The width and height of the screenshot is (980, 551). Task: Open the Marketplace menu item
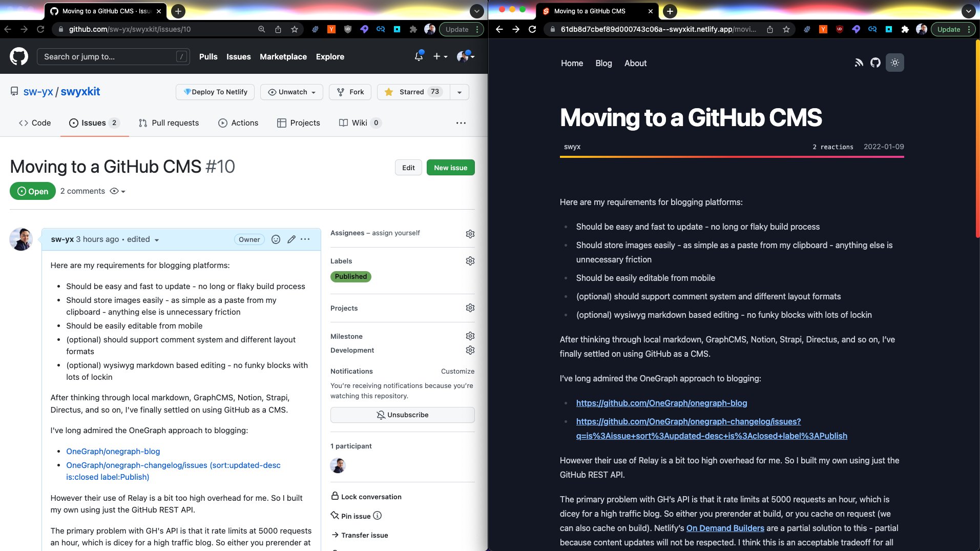click(283, 56)
